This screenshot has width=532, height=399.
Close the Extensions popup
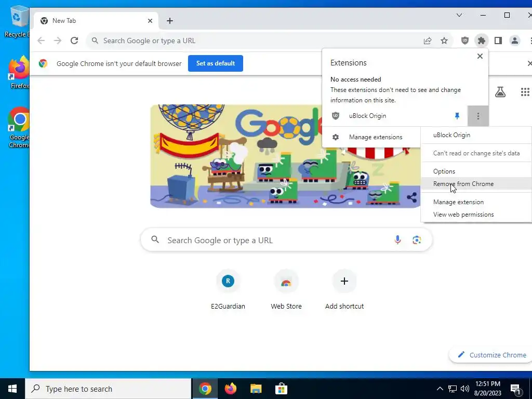(480, 56)
